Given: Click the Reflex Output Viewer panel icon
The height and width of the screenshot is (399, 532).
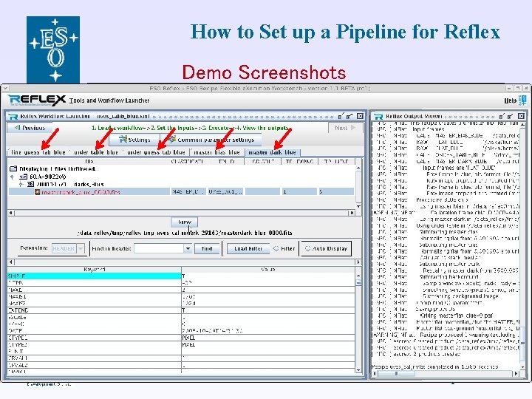Looking at the screenshot, I should 378,117.
